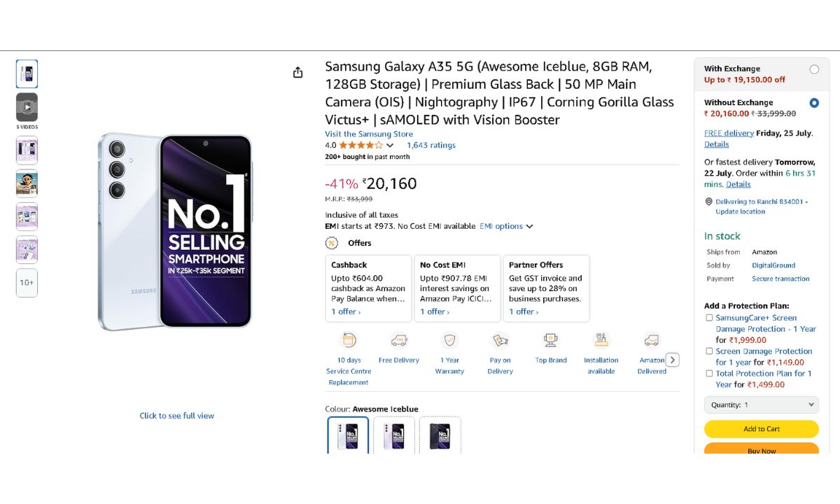Click the Installation available icon
This screenshot has height=504, width=840.
pyautogui.click(x=601, y=340)
